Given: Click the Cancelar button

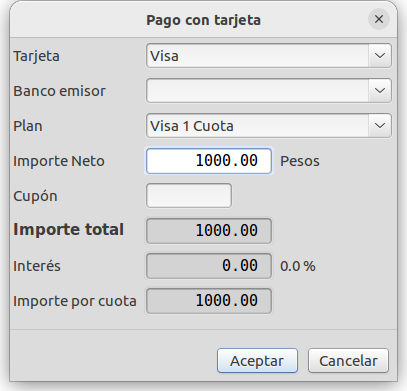Looking at the screenshot, I should (x=348, y=361).
